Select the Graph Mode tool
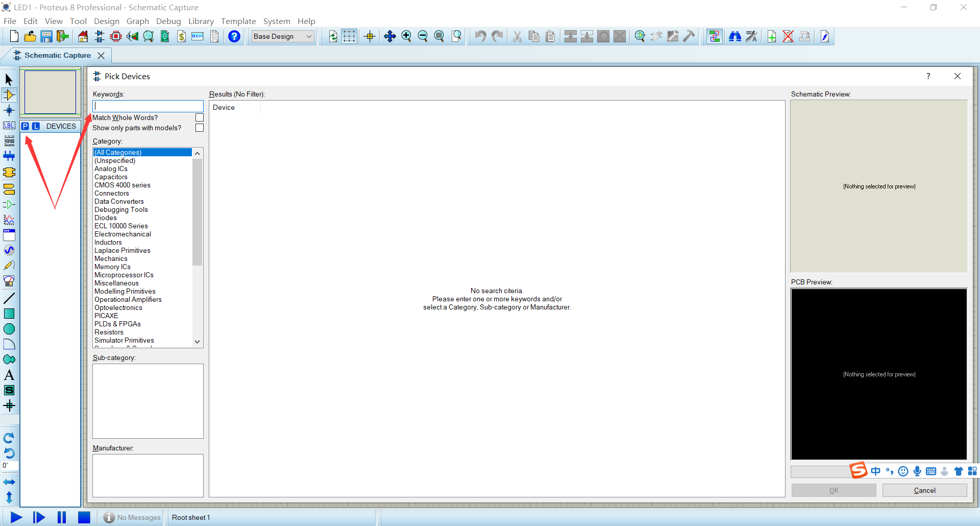The height and width of the screenshot is (526, 980). pos(9,220)
